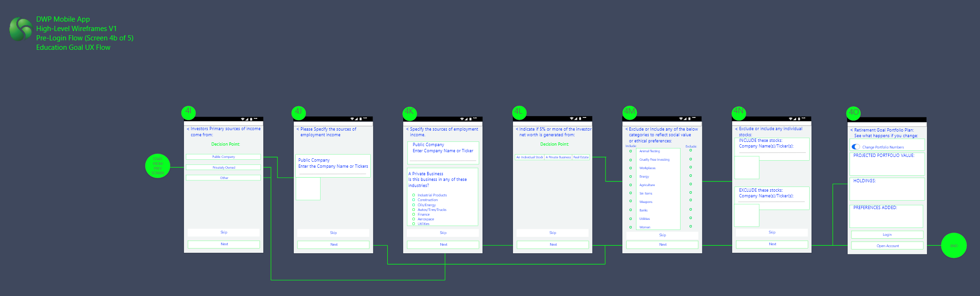The width and height of the screenshot is (980, 296).
Task: Click Next on screen 4N
Action: (x=772, y=244)
